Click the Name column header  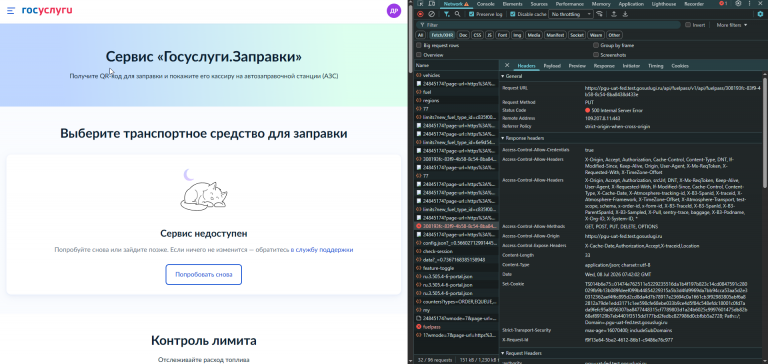[x=456, y=66]
